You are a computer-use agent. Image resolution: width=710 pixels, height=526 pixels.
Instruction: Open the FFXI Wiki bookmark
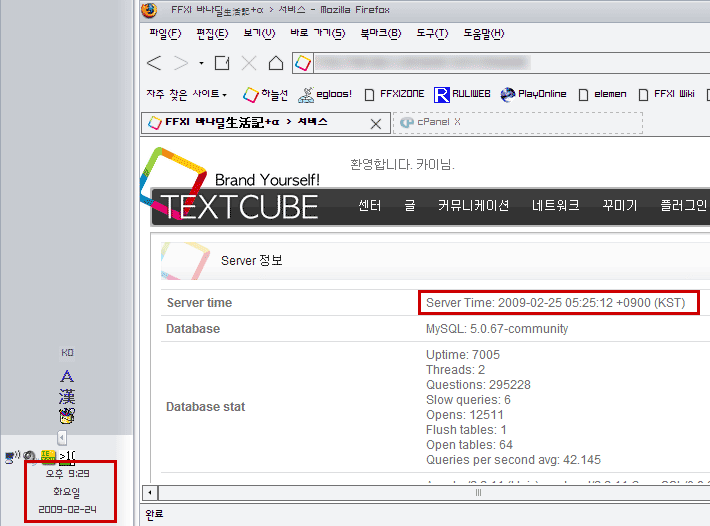667,94
